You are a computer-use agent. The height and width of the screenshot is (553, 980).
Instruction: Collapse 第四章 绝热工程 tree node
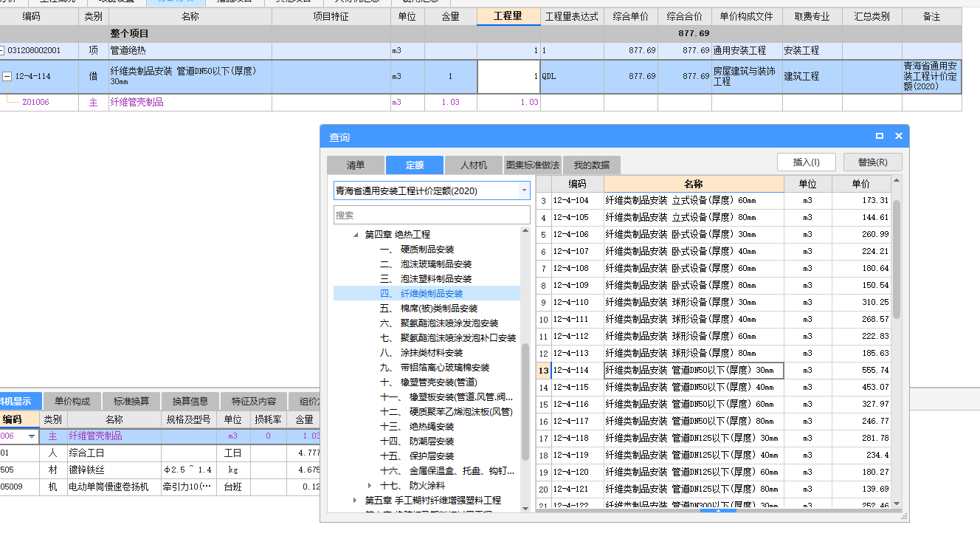[x=356, y=235]
